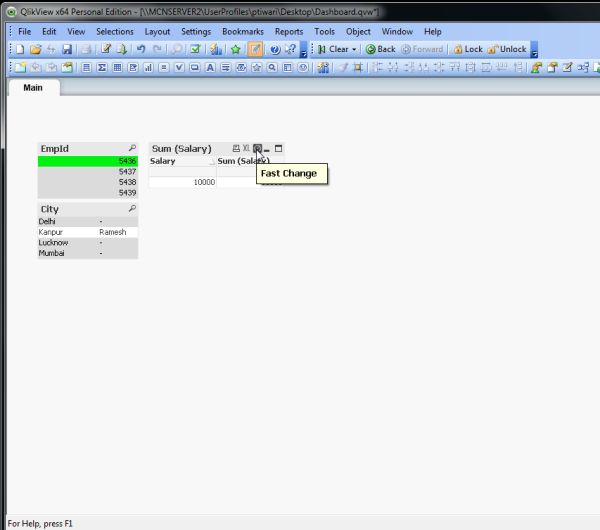Screen dimensions: 600x530
Task: Create a Bookmark Object star icon
Action: [256, 68]
